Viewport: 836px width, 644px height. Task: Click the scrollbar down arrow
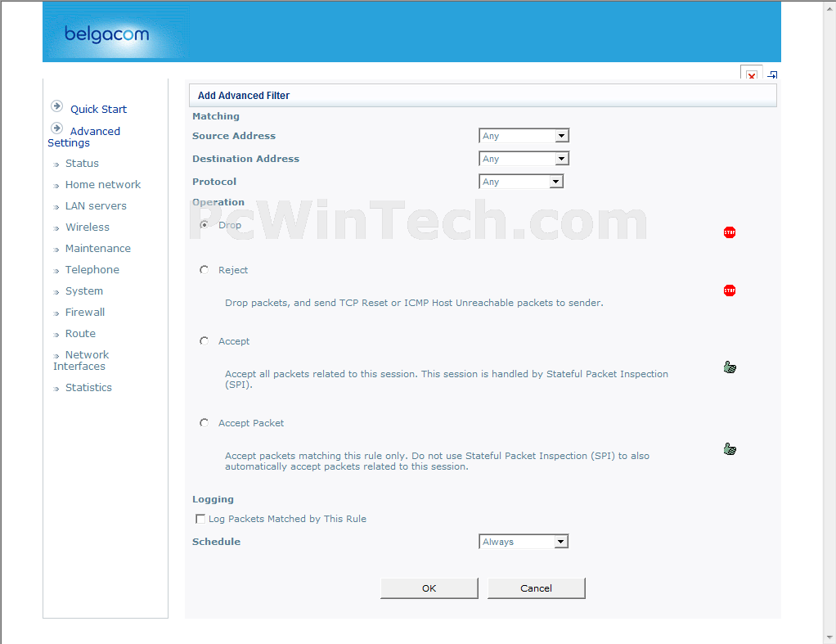click(829, 637)
